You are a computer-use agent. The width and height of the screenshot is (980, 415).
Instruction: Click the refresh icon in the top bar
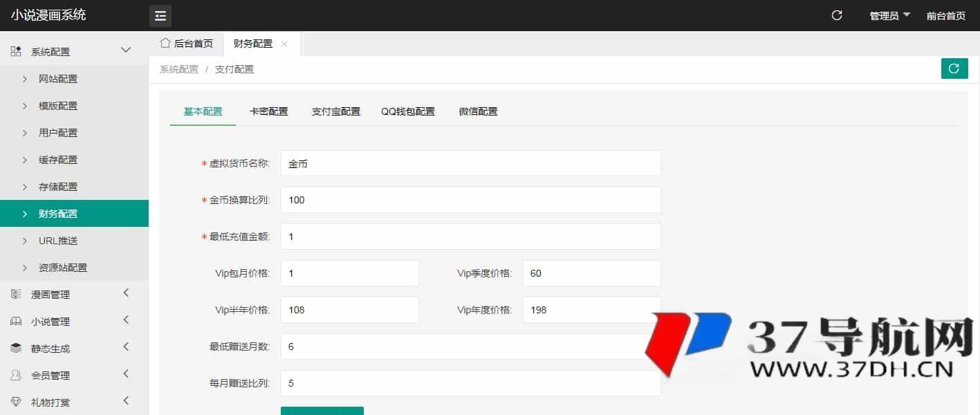835,13
